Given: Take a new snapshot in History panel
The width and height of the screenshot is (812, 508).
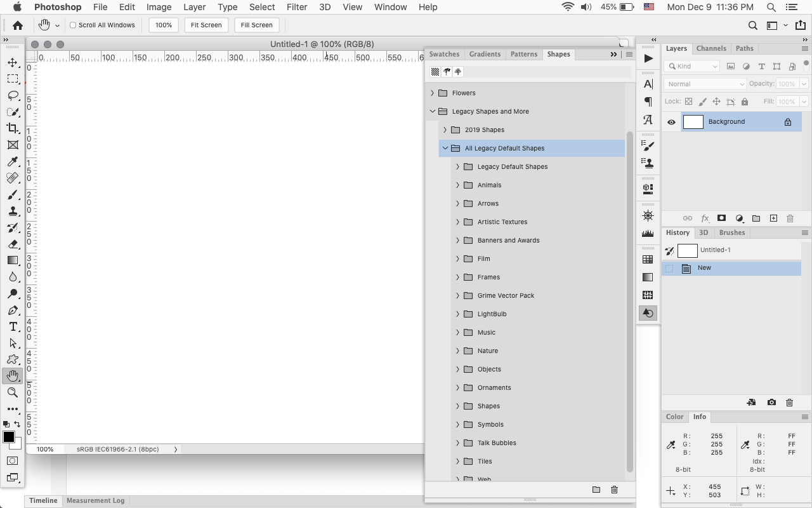Looking at the screenshot, I should click(x=771, y=402).
